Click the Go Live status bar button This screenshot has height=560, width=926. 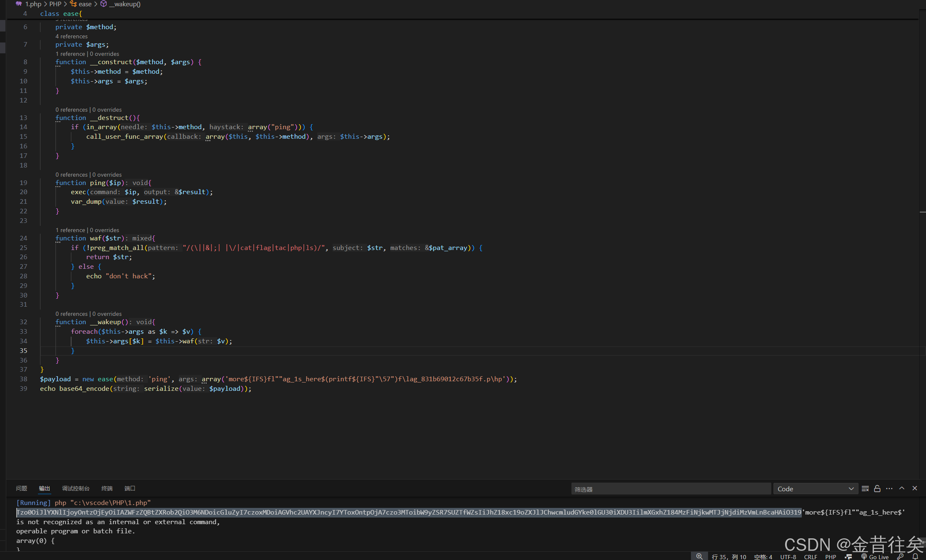click(875, 557)
